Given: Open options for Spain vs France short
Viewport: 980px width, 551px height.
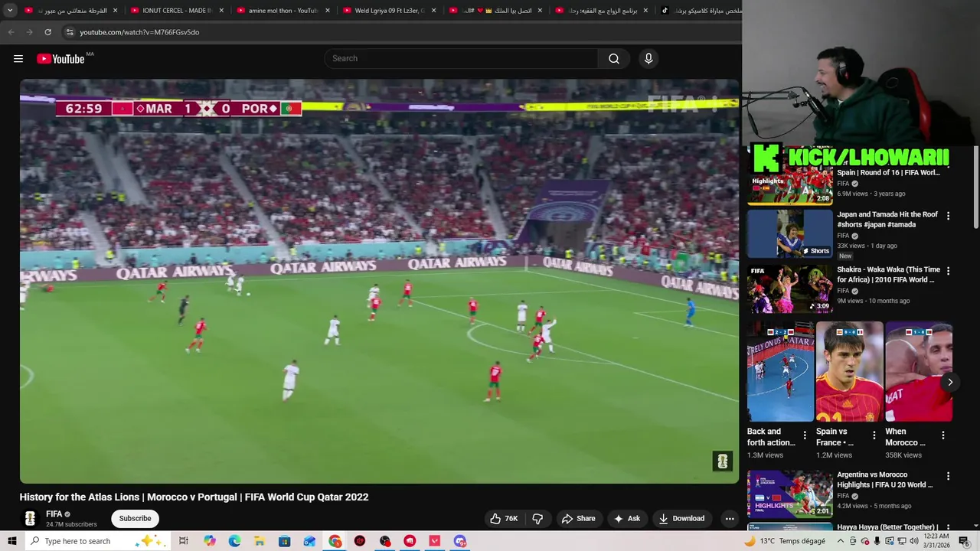Looking at the screenshot, I should pyautogui.click(x=874, y=435).
